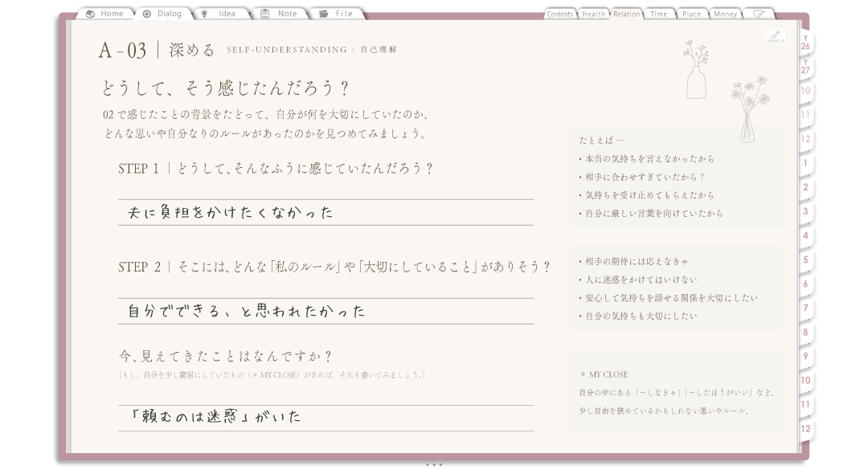This screenshot has height=470, width=868.
Task: Select the bottom month 12 side tab
Action: 805,428
